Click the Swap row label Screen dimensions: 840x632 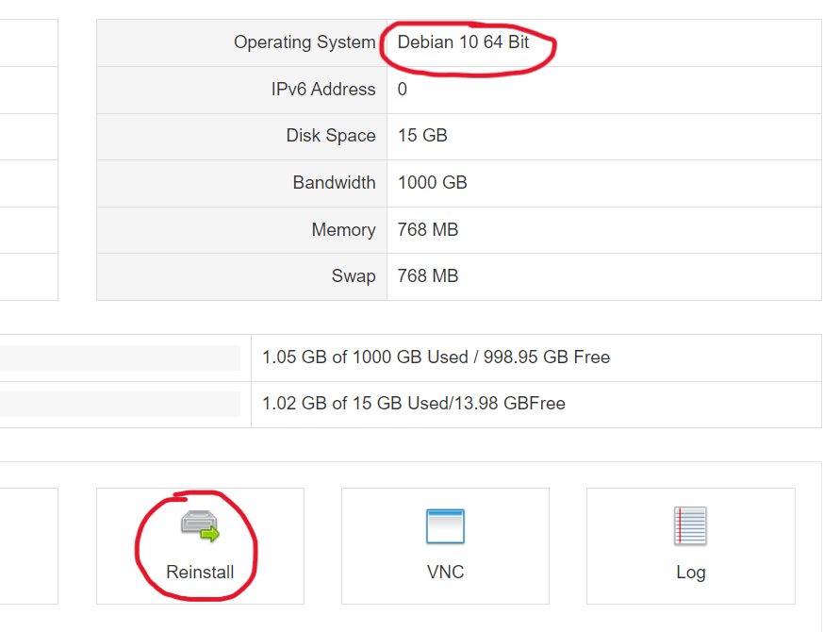point(354,276)
